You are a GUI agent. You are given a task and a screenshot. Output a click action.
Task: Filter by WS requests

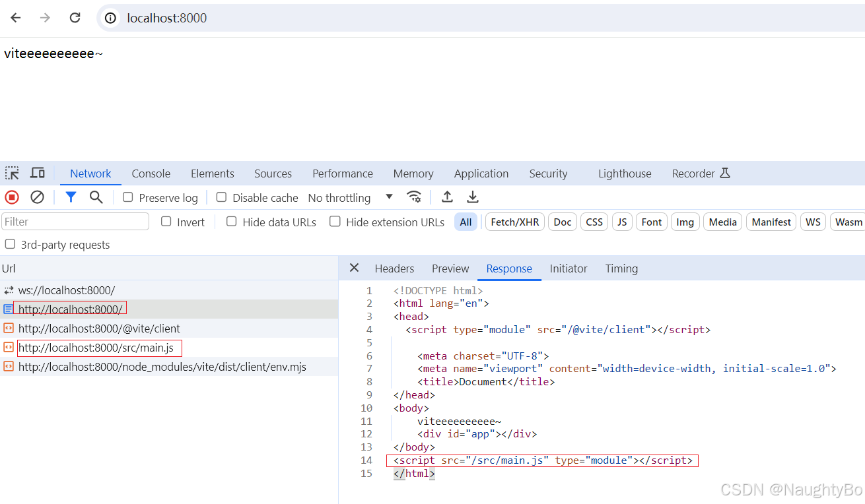pyautogui.click(x=813, y=222)
